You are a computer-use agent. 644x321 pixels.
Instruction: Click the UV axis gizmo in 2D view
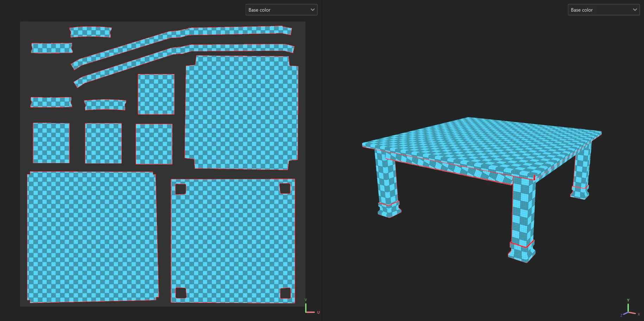(x=310, y=307)
